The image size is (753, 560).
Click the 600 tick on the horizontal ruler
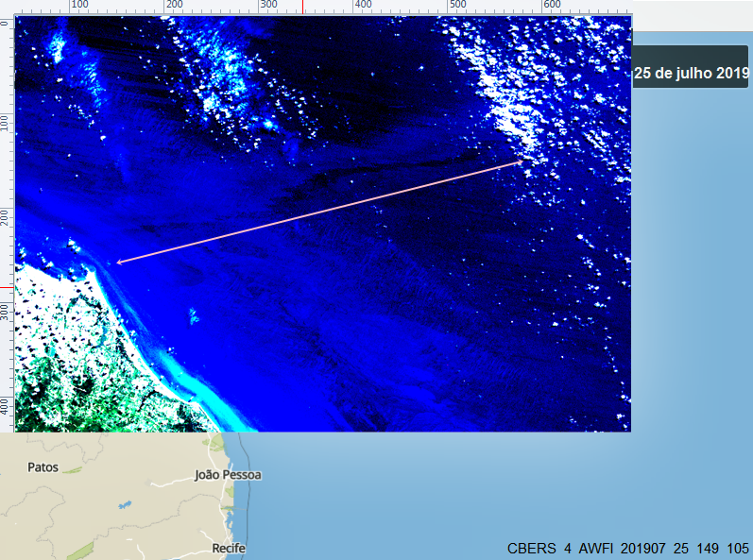(552, 5)
